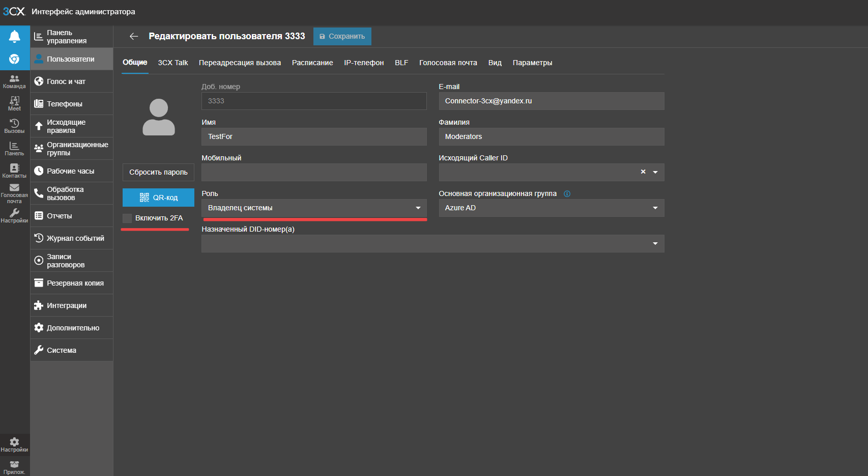Open the Голосовая почта envelope icon in rail
The width and height of the screenshot is (868, 476).
click(x=14, y=193)
